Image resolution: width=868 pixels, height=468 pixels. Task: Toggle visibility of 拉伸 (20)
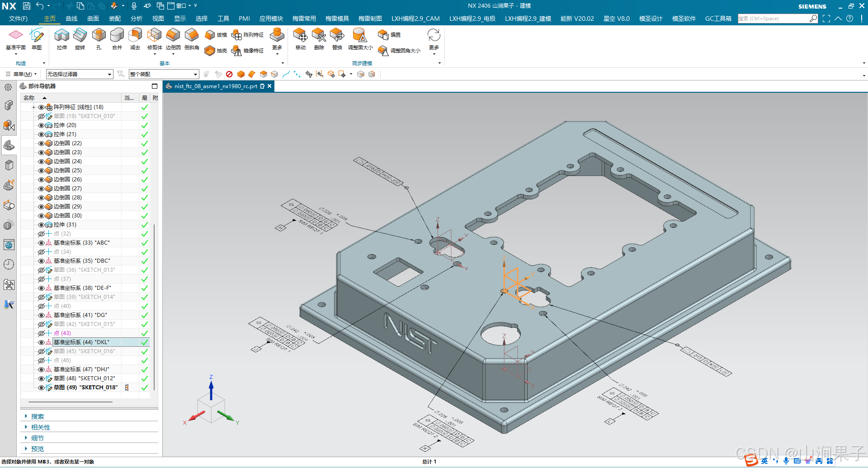tap(41, 125)
